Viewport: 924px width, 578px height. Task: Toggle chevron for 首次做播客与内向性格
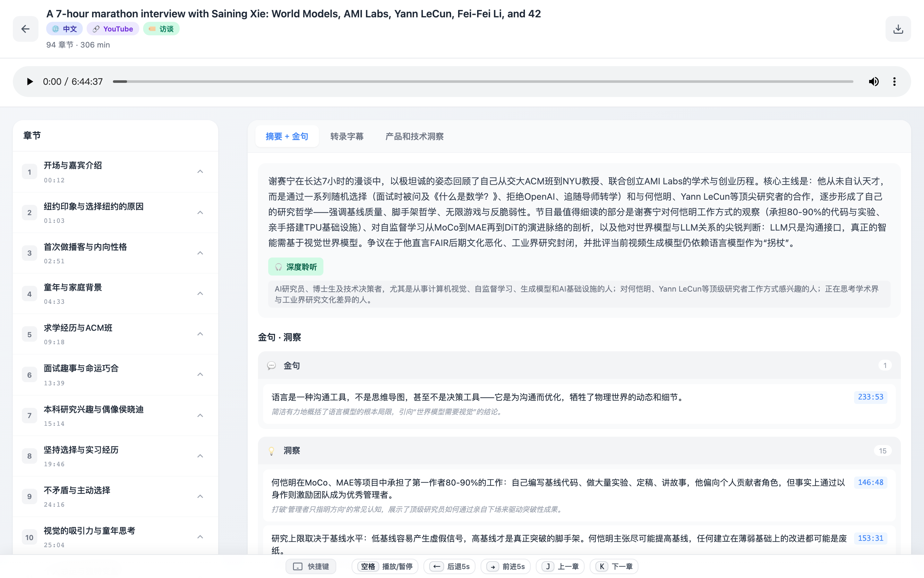click(x=200, y=253)
